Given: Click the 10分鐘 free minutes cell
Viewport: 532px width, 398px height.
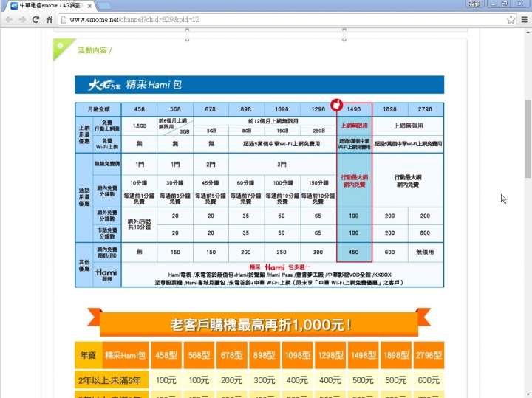Looking at the screenshot, I should pyautogui.click(x=139, y=183).
